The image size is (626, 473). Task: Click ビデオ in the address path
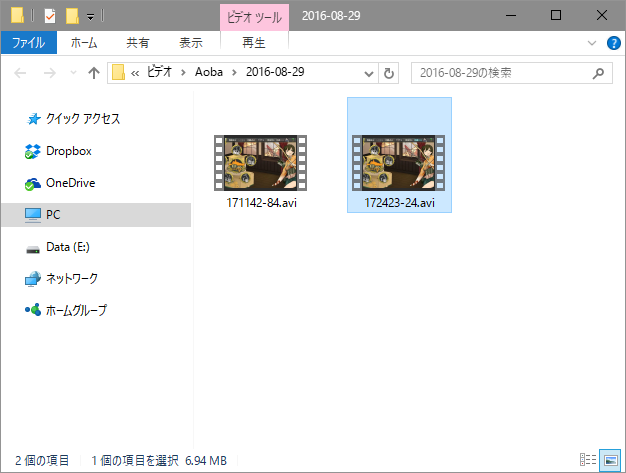point(160,72)
